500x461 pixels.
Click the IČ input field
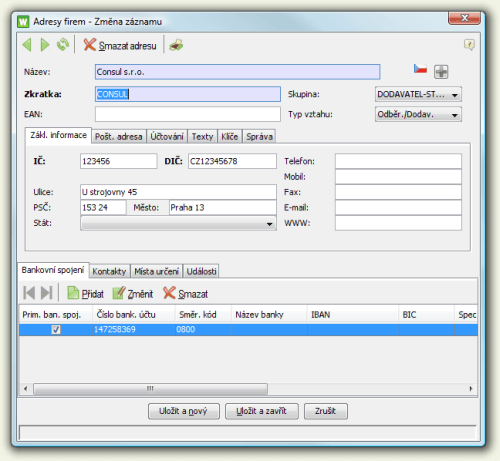click(118, 161)
